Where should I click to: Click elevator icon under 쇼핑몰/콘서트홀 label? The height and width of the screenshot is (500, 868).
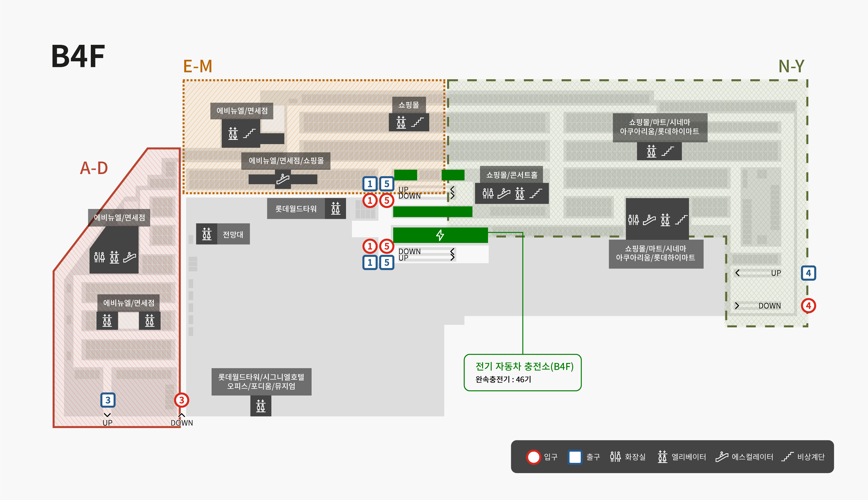point(520,193)
